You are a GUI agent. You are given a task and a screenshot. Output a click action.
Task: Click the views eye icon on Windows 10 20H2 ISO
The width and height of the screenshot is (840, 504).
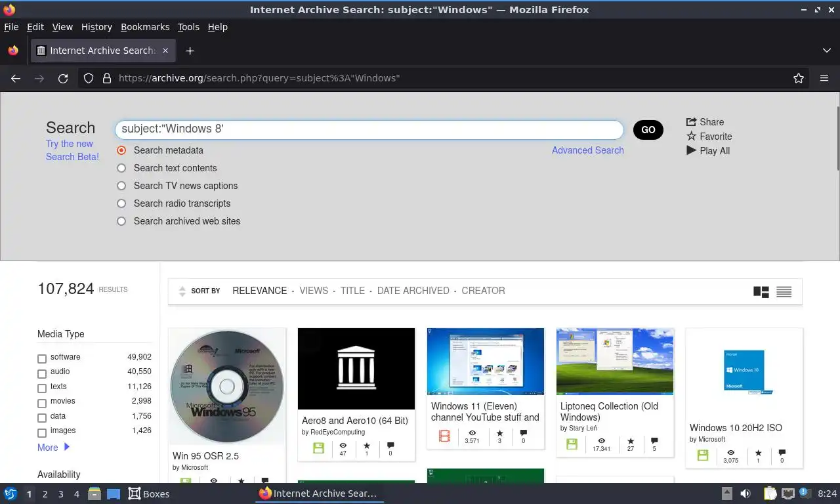(730, 453)
